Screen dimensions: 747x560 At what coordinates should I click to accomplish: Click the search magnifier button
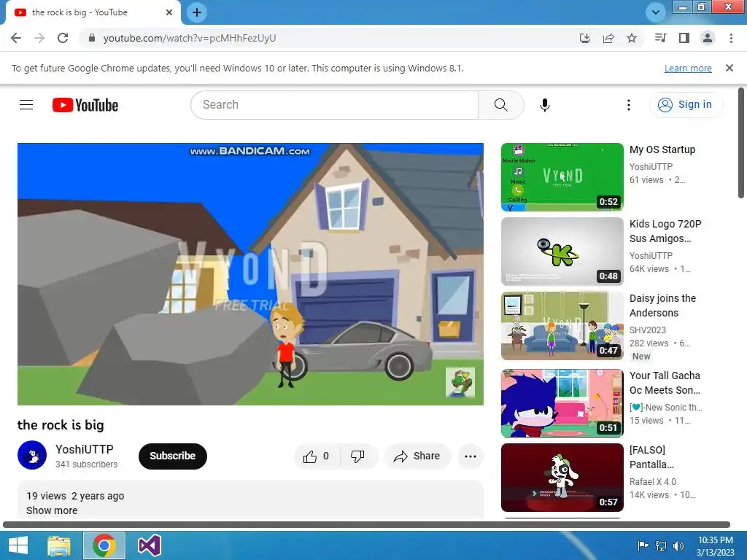(500, 105)
